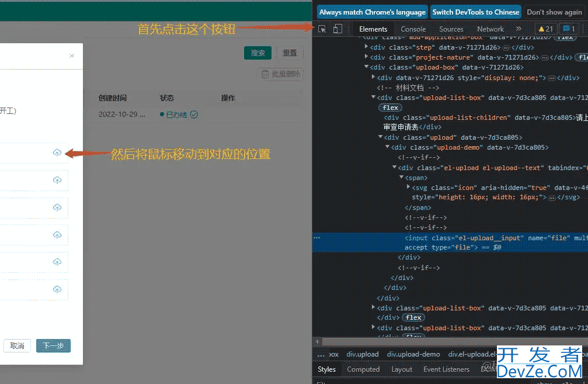
Task: Click first cloud upload icon
Action: coord(57,153)
